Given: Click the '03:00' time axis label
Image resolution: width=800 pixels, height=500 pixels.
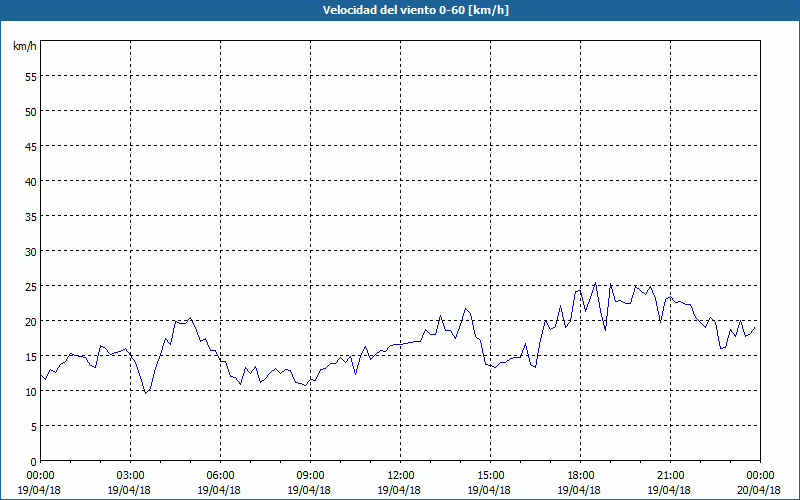Looking at the screenshot, I should coord(131,476).
